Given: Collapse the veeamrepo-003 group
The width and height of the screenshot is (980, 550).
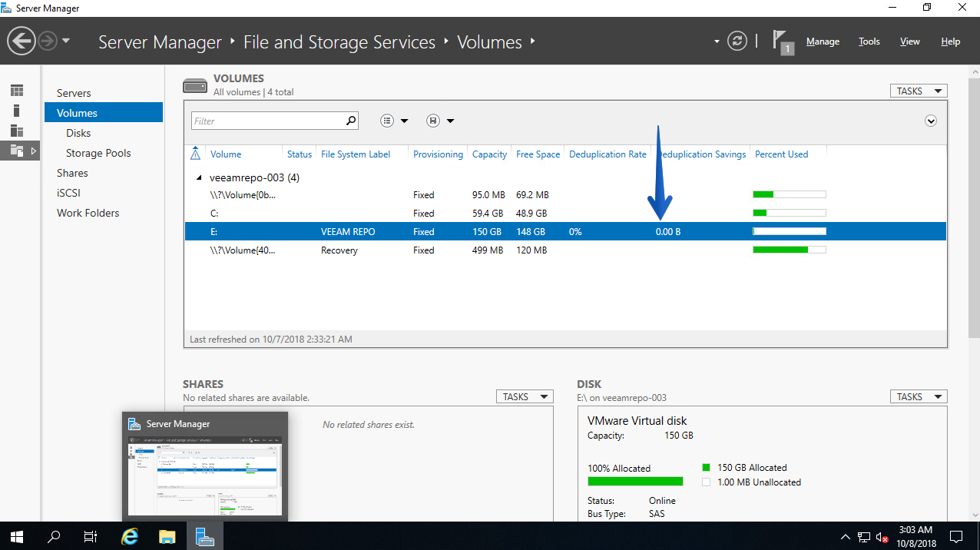Looking at the screenshot, I should [x=199, y=177].
